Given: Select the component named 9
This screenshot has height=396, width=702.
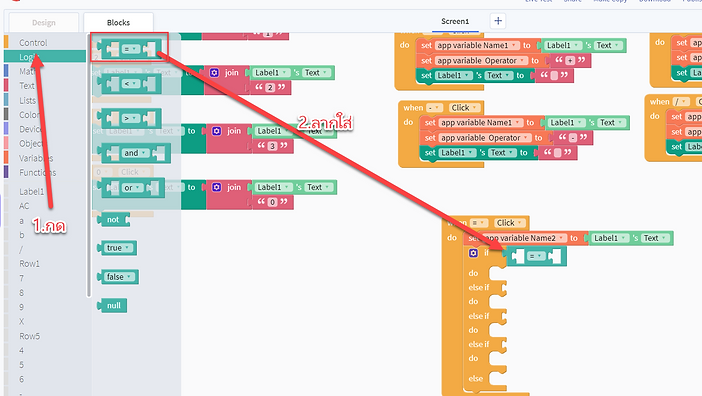Looking at the screenshot, I should click(21, 307).
